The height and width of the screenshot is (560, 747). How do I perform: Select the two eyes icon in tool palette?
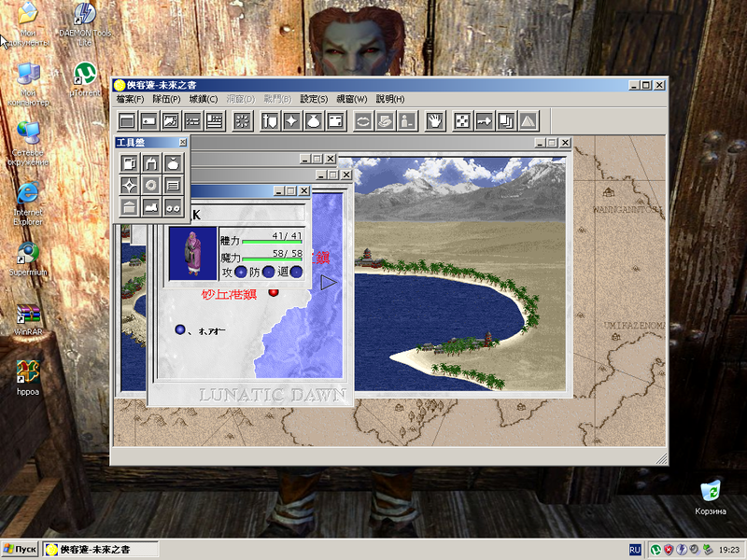(x=173, y=207)
